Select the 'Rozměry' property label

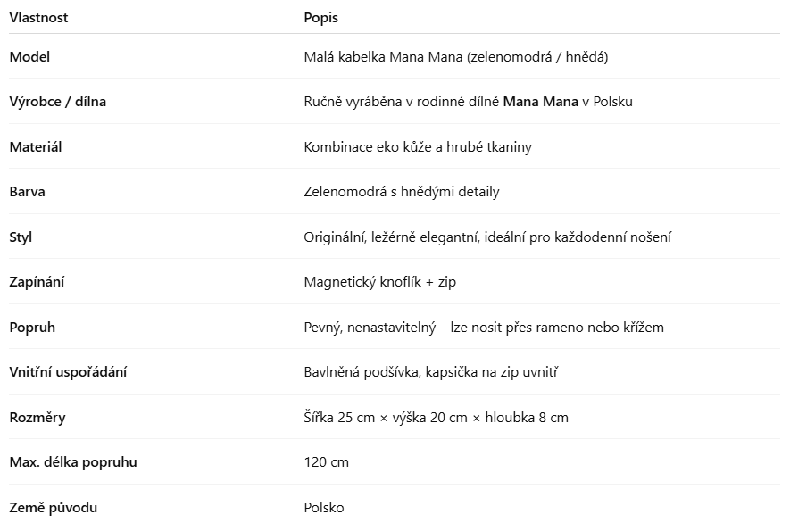(x=37, y=418)
